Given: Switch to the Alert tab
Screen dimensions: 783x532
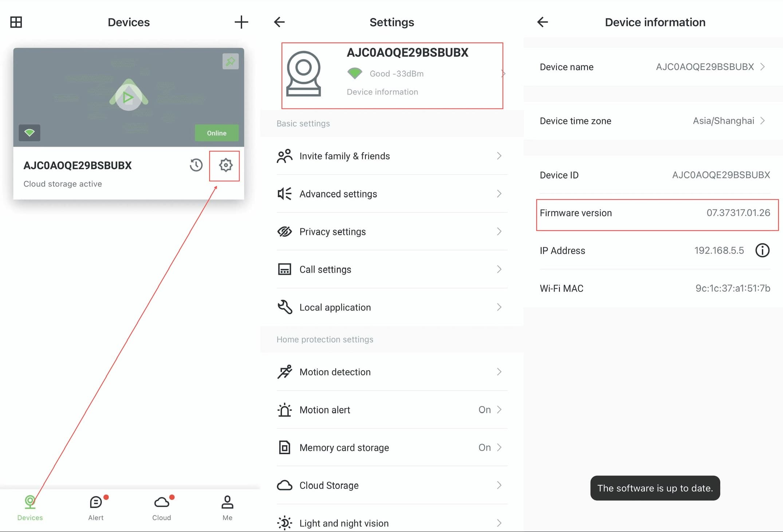Looking at the screenshot, I should pos(96,508).
